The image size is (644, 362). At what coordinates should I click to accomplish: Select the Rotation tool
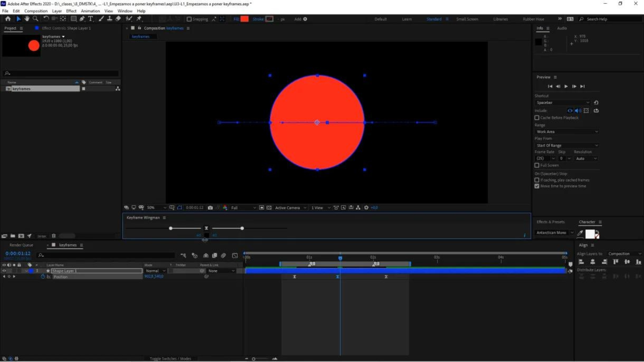(x=46, y=19)
